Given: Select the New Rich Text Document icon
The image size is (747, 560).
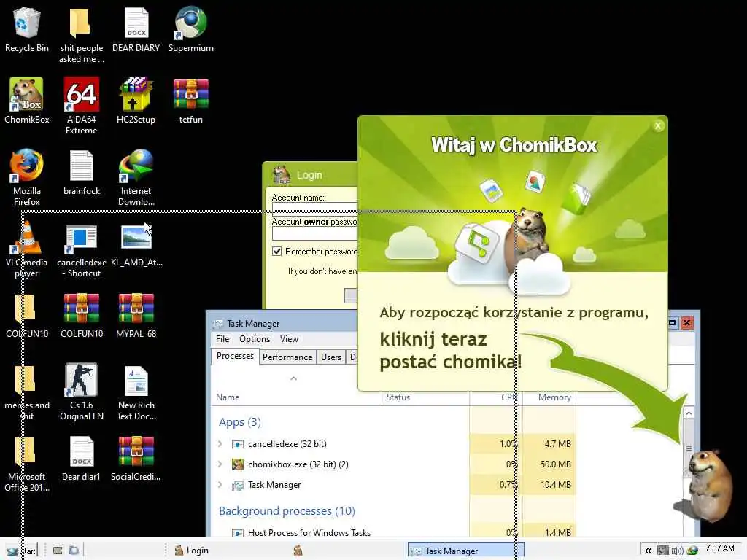Looking at the screenshot, I should point(136,392).
